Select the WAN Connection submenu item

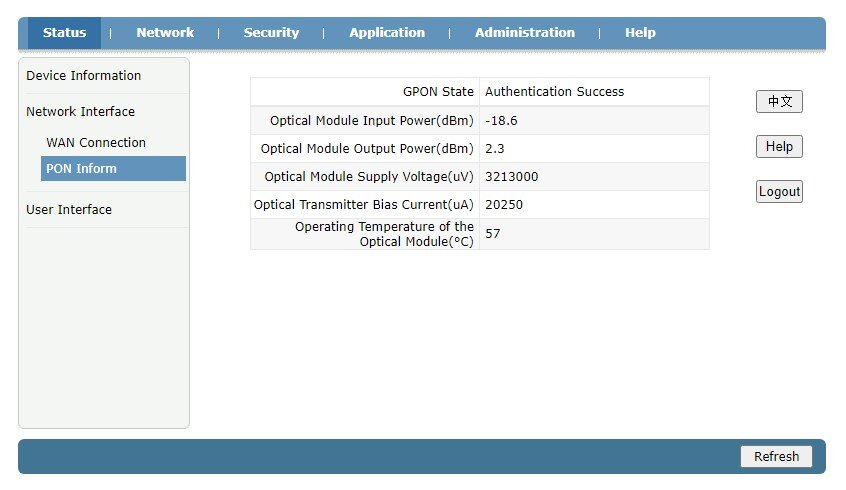[x=96, y=143]
